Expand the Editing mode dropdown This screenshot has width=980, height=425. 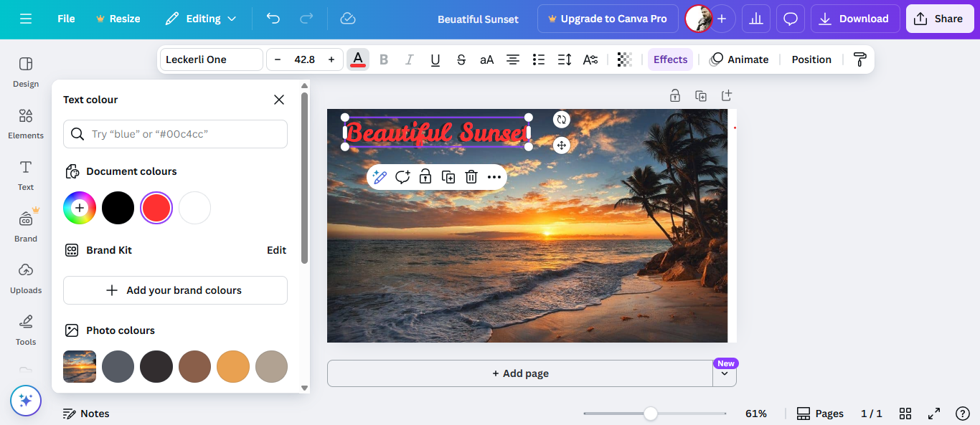201,19
